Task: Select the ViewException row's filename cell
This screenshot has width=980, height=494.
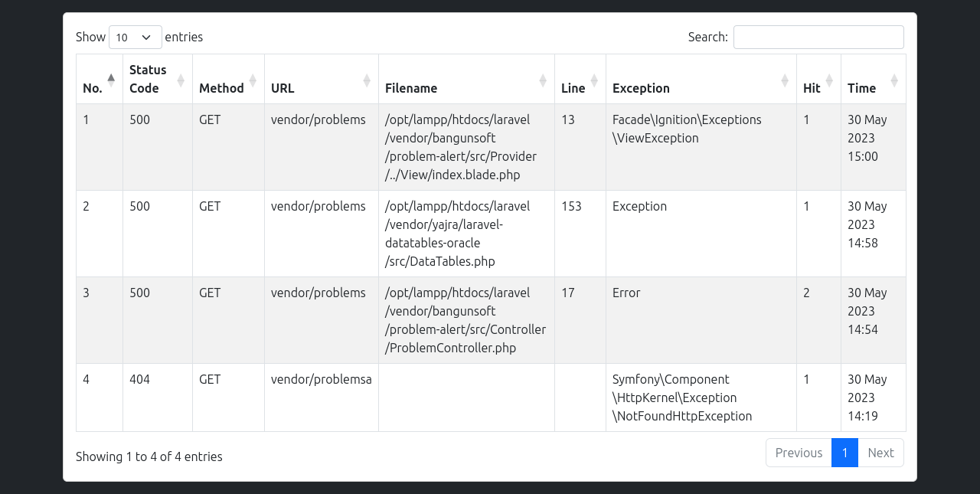Action: click(461, 147)
